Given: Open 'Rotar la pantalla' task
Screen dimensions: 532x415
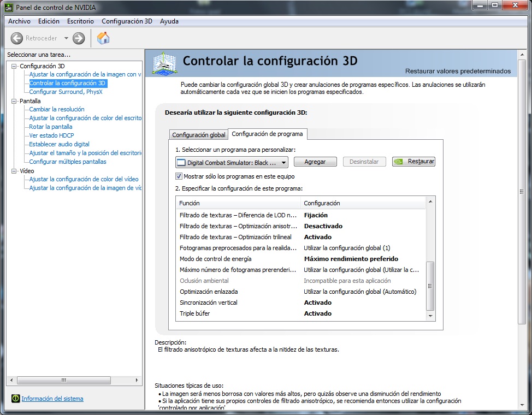Looking at the screenshot, I should (51, 127).
